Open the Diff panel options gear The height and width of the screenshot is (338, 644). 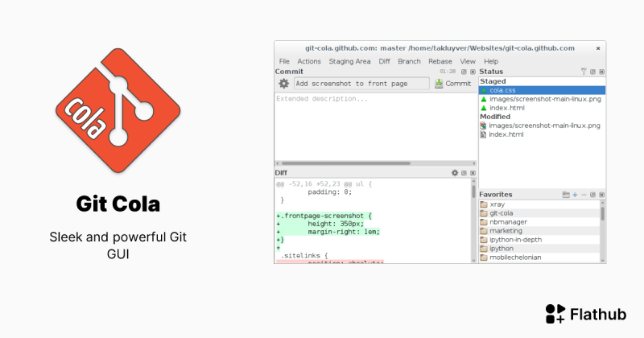(x=455, y=173)
